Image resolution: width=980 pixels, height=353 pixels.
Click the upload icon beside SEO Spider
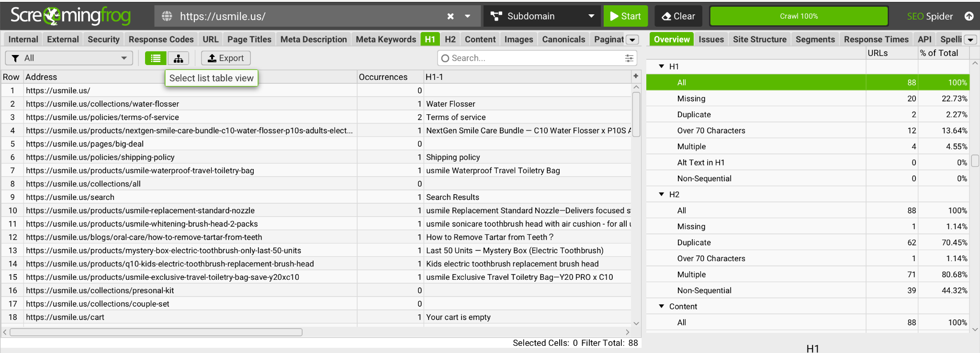969,16
